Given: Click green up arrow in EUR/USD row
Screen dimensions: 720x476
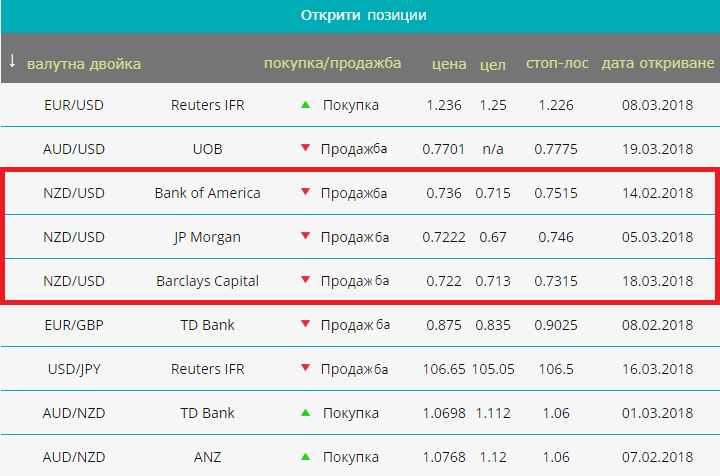Looking at the screenshot, I should tap(305, 105).
